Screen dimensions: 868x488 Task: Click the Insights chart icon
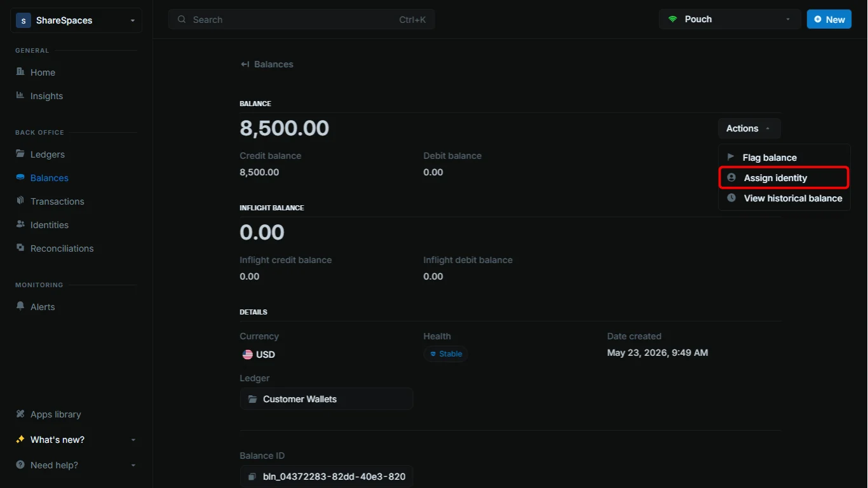coord(20,95)
